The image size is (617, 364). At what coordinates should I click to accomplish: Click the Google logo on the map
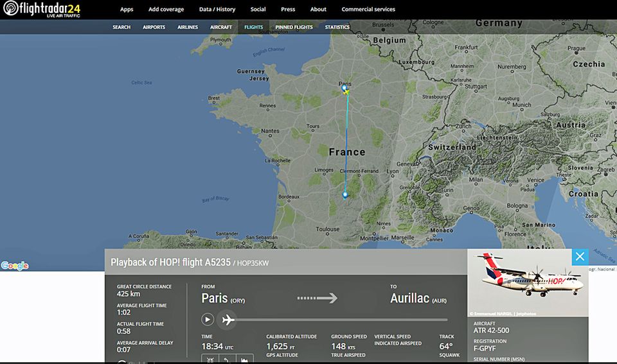15,266
